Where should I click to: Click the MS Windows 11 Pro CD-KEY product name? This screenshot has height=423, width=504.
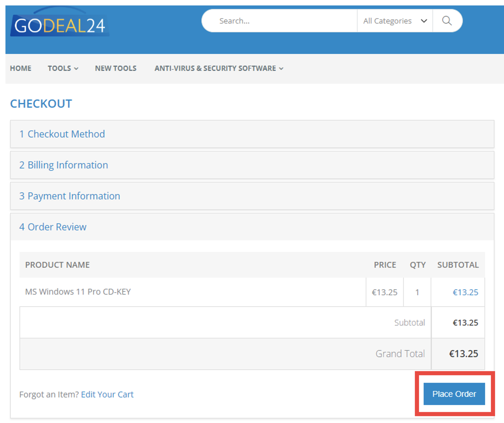pyautogui.click(x=78, y=292)
